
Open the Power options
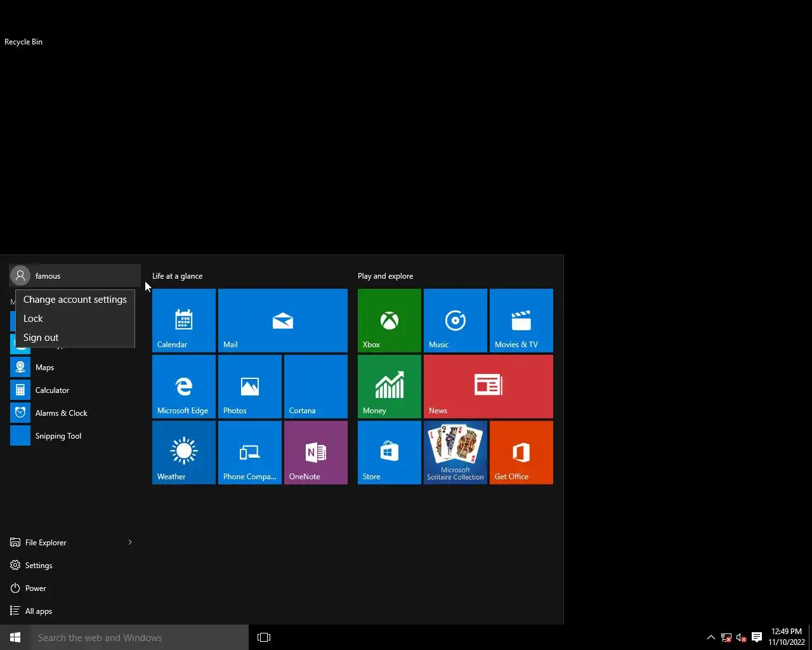coord(75,588)
